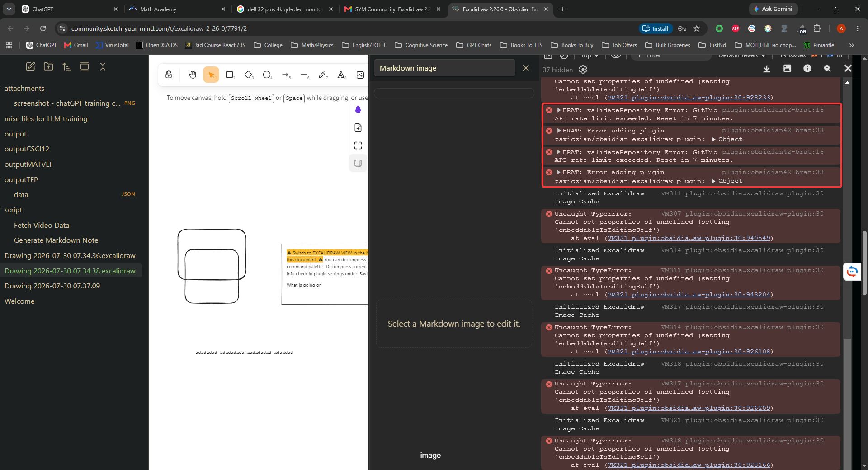Switch to the SYM Community Gmail tab
868x470 pixels.
tap(392, 9)
